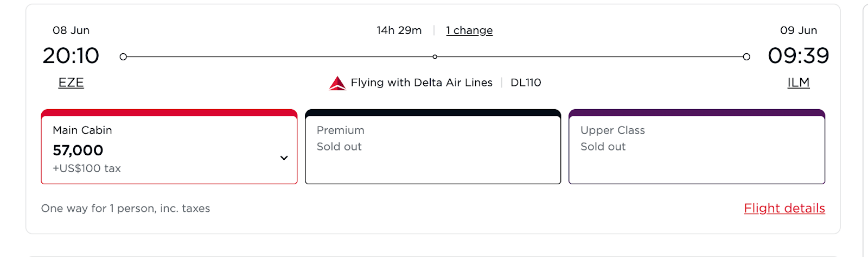The width and height of the screenshot is (868, 257).
Task: Open the EZE departure airport link
Action: coord(71,83)
